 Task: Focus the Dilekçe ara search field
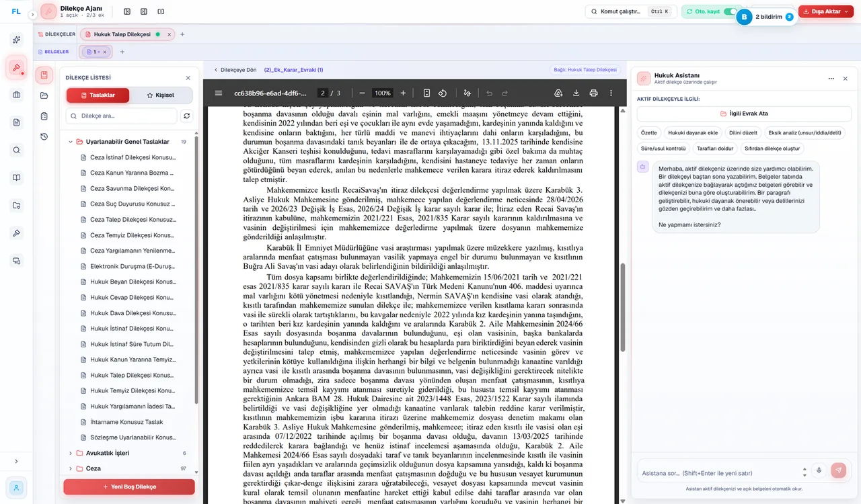point(121,116)
